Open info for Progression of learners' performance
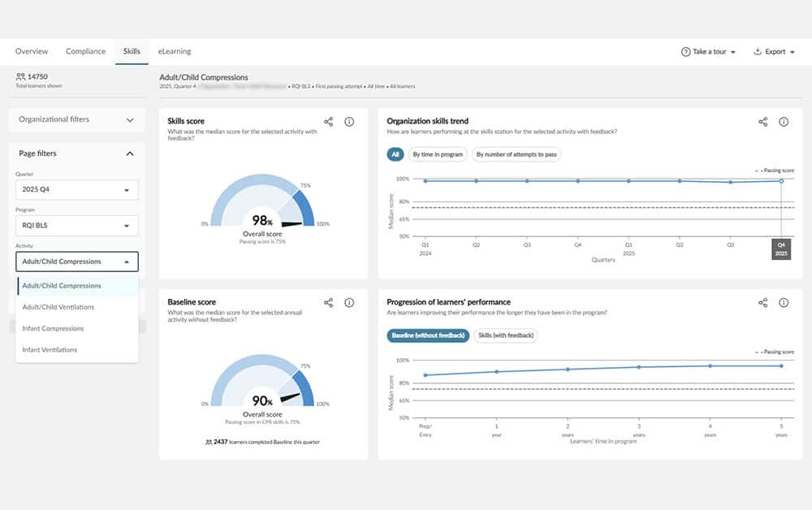 pyautogui.click(x=784, y=302)
